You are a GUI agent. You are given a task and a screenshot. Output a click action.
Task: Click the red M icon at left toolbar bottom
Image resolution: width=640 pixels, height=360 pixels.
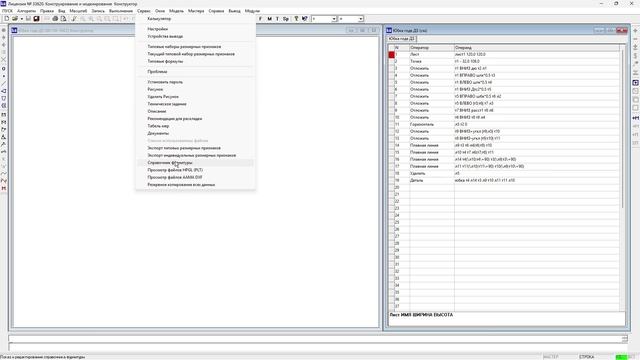(x=4, y=188)
